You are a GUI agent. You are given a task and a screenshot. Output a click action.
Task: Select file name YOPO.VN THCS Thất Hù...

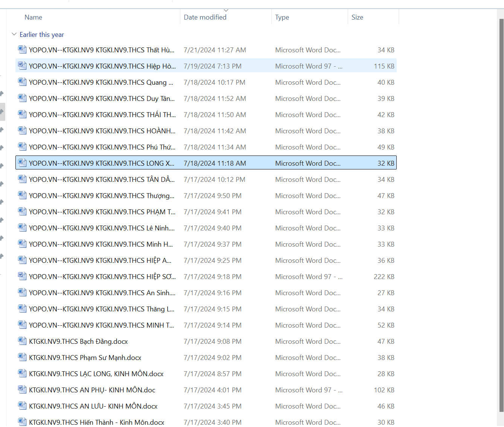(102, 50)
